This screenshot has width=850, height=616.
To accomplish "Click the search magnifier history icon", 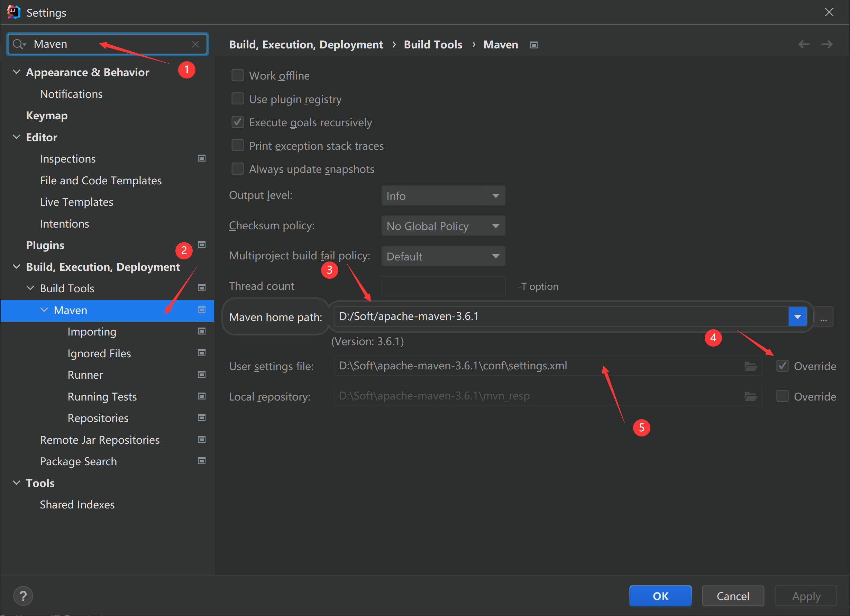I will coord(19,44).
